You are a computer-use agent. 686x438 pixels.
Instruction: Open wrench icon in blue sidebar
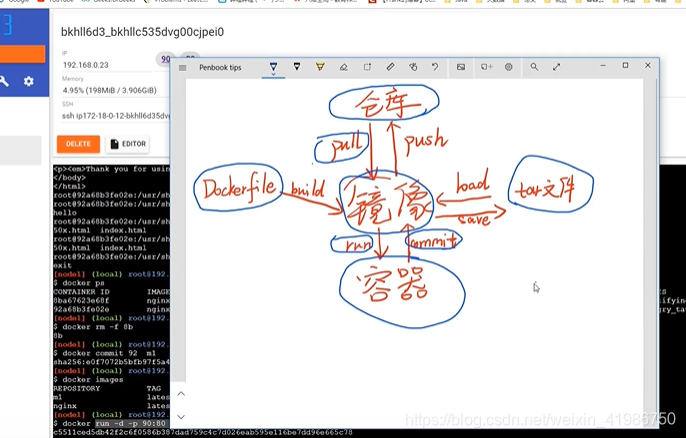(x=4, y=81)
